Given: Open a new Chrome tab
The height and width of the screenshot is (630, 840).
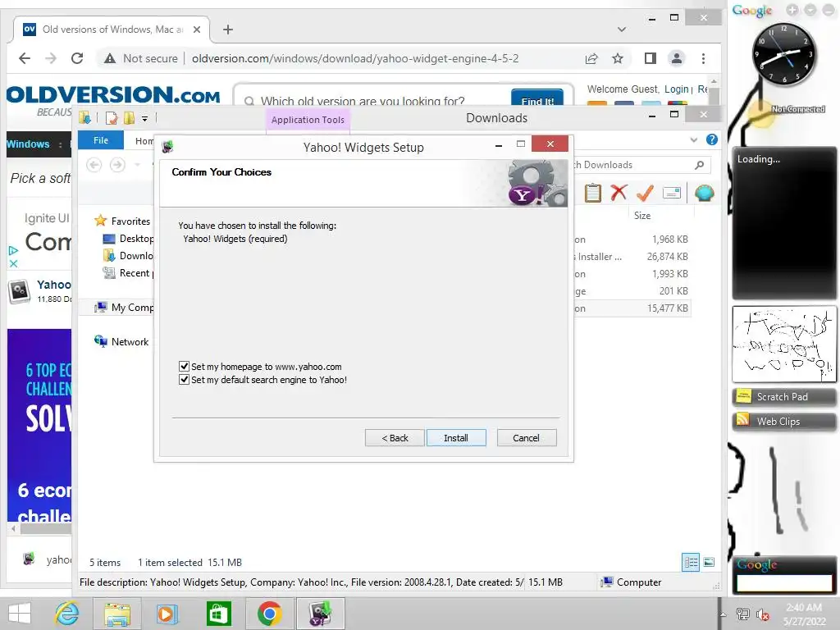Looking at the screenshot, I should pyautogui.click(x=228, y=30).
